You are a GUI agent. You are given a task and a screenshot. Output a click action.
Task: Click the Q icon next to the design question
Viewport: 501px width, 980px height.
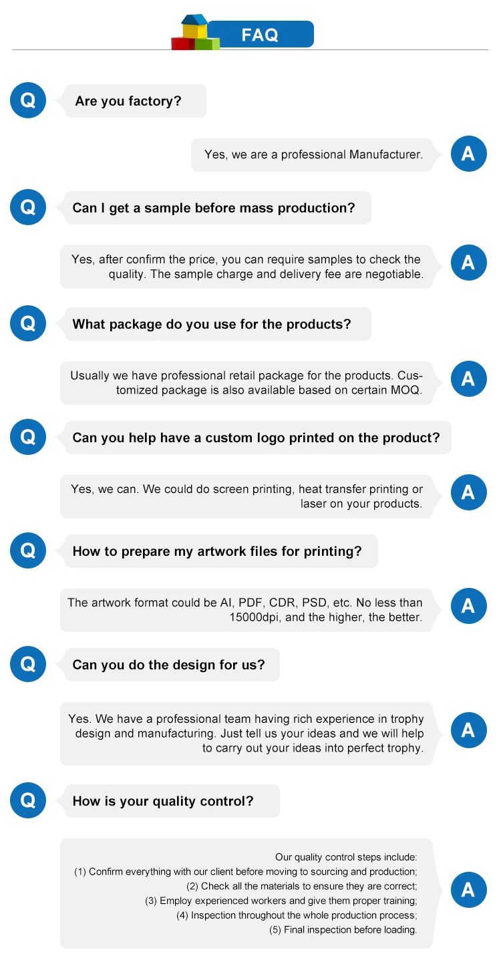coord(28,665)
